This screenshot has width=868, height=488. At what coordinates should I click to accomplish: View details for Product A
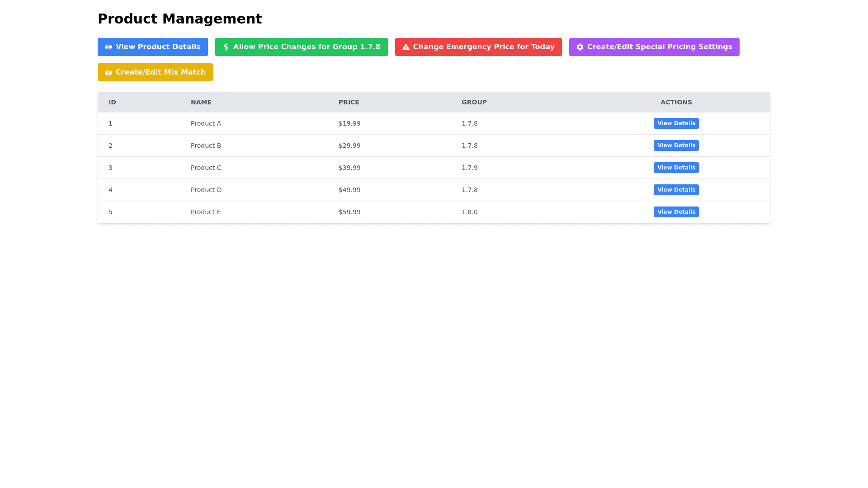[676, 123]
